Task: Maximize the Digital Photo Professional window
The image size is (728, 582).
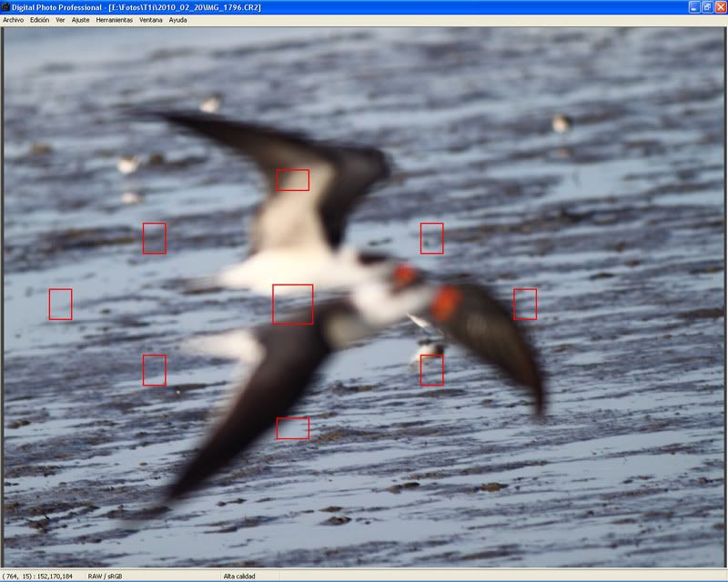Action: 706,6
